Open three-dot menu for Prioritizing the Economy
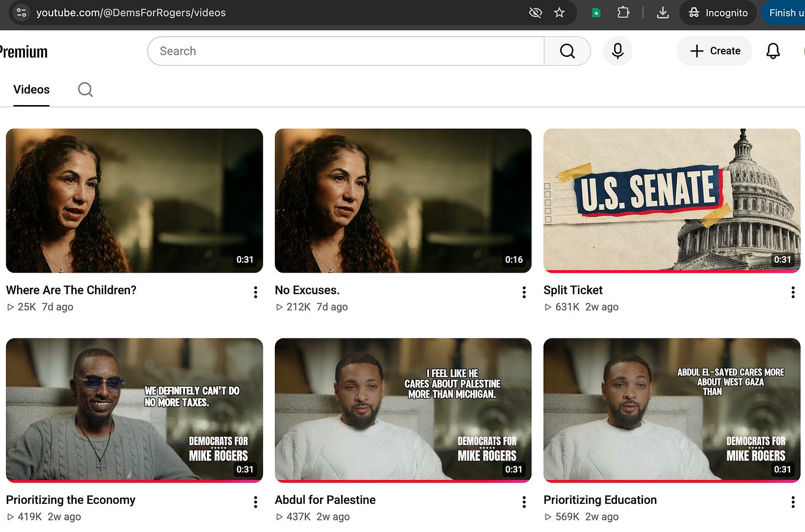 point(255,502)
